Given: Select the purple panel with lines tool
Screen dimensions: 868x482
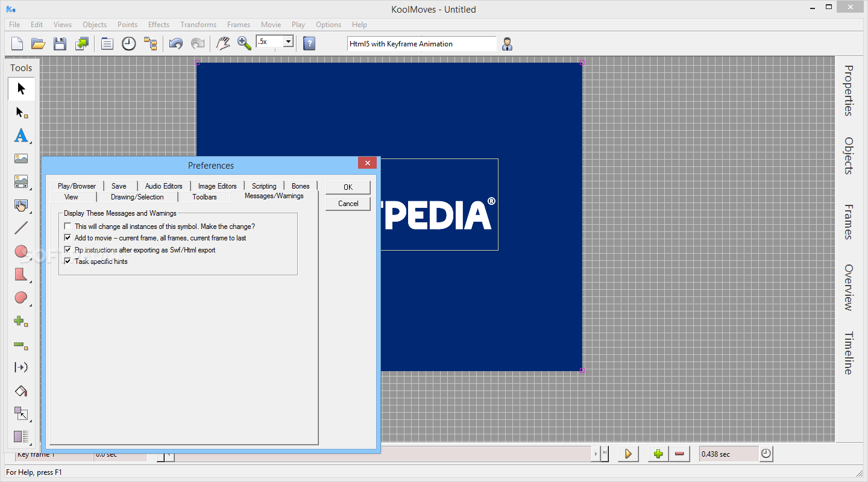Looking at the screenshot, I should pyautogui.click(x=21, y=437).
